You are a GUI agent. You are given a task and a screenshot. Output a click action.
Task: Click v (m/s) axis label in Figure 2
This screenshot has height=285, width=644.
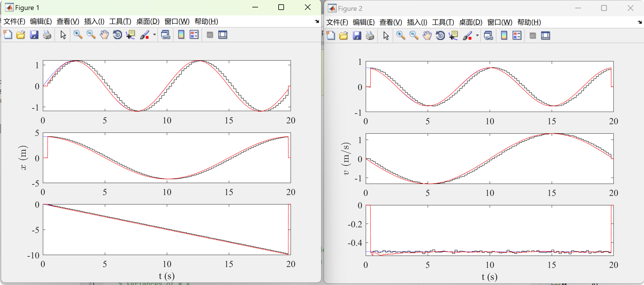(x=346, y=158)
